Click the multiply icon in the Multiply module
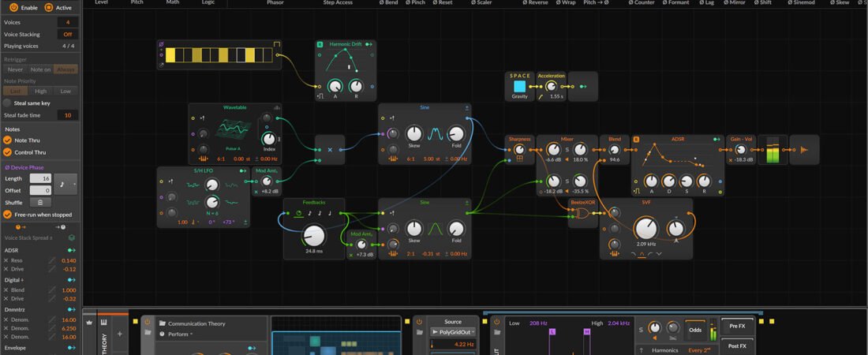This screenshot has width=868, height=355. pos(330,150)
